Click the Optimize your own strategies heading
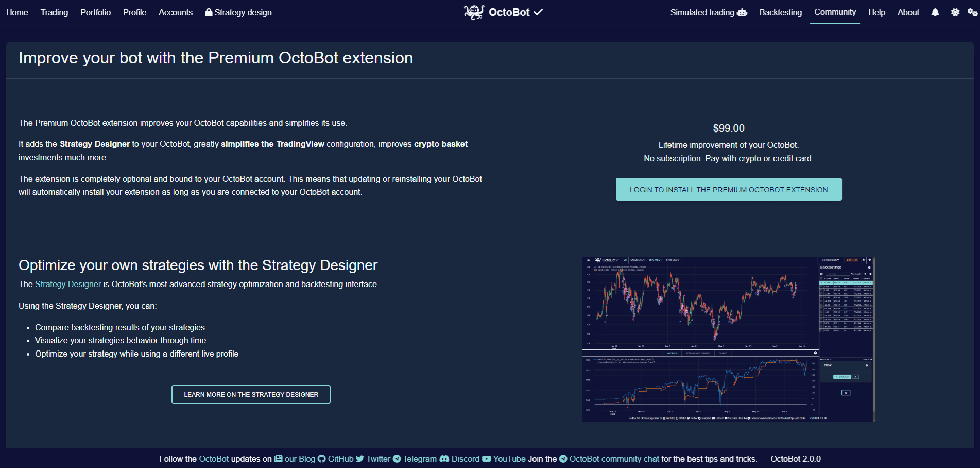The image size is (980, 468). click(198, 265)
